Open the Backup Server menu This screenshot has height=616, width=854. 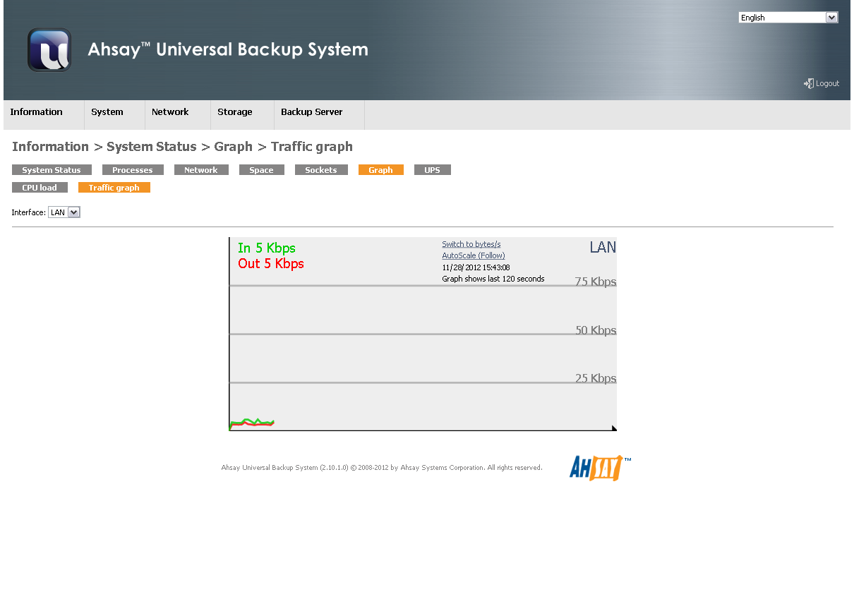coord(312,112)
